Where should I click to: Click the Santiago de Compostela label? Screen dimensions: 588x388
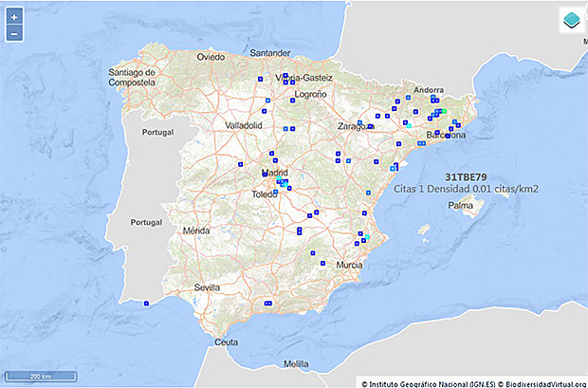132,76
